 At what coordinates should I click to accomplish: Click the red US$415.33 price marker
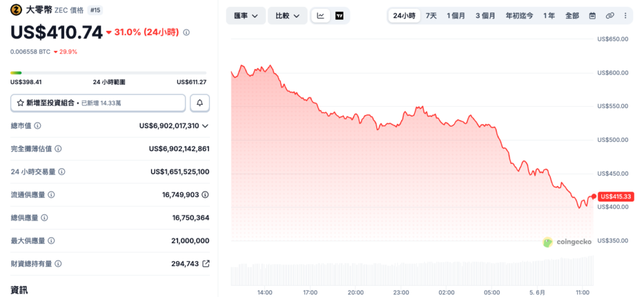click(x=615, y=197)
